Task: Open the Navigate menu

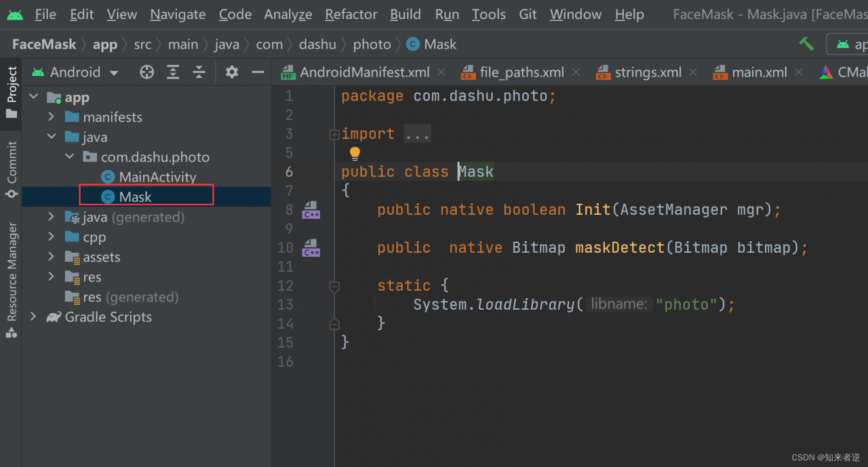Action: [178, 14]
